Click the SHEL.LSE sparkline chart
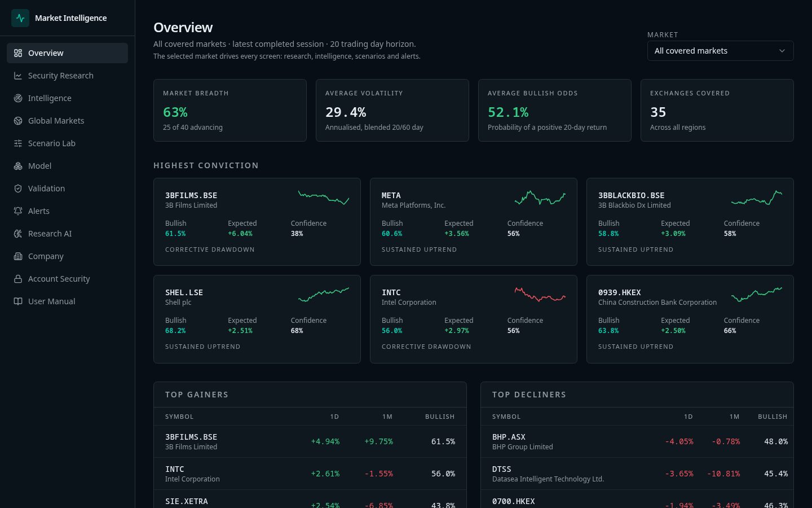Image resolution: width=812 pixels, height=508 pixels. click(324, 295)
